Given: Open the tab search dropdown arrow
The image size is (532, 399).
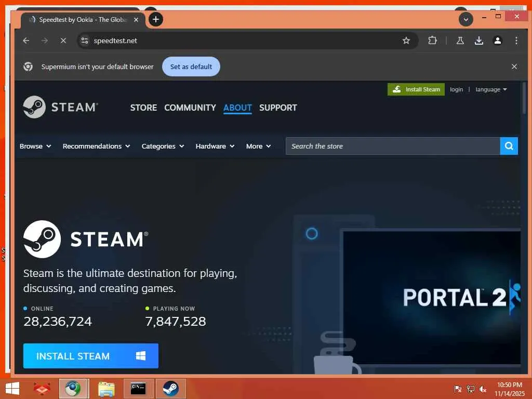Looking at the screenshot, I should click(466, 19).
